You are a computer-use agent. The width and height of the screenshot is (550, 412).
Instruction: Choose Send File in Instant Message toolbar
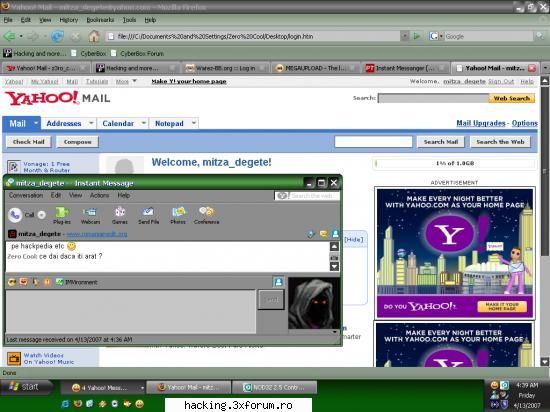click(148, 215)
